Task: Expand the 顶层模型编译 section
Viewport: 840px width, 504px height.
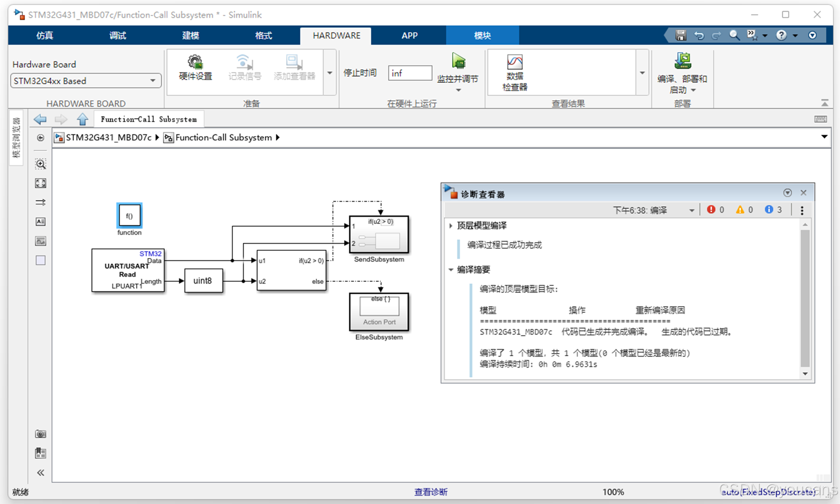Action: pos(451,226)
